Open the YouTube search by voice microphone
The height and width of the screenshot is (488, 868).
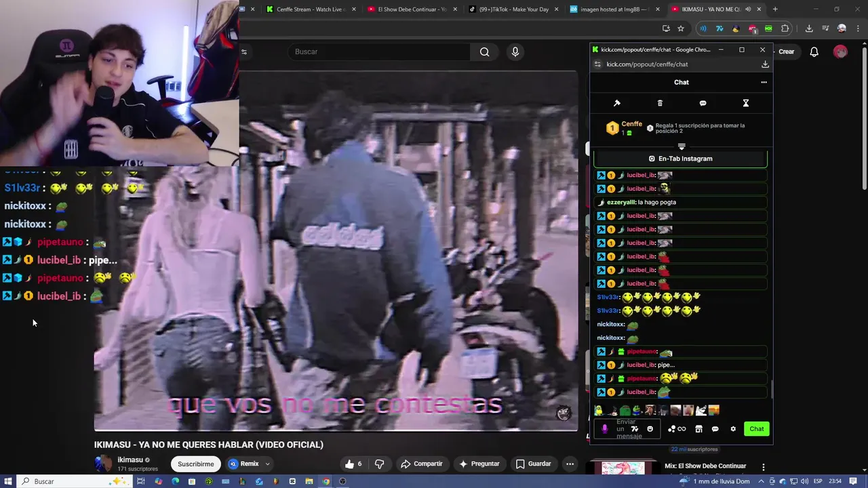tap(515, 52)
